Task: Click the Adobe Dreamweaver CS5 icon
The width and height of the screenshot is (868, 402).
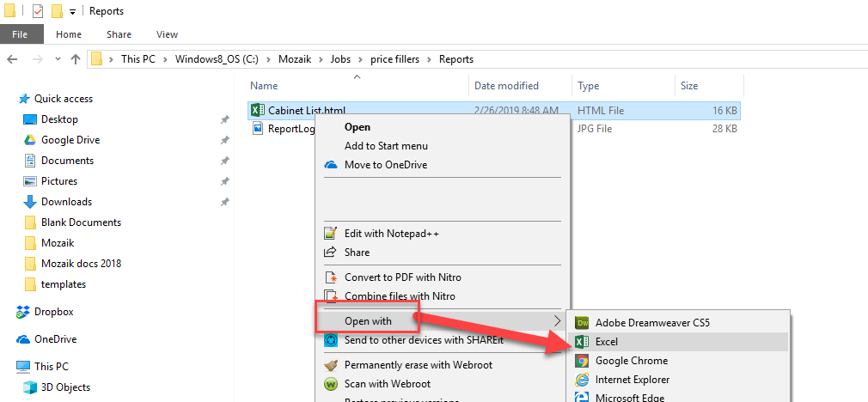Action: [x=581, y=323]
